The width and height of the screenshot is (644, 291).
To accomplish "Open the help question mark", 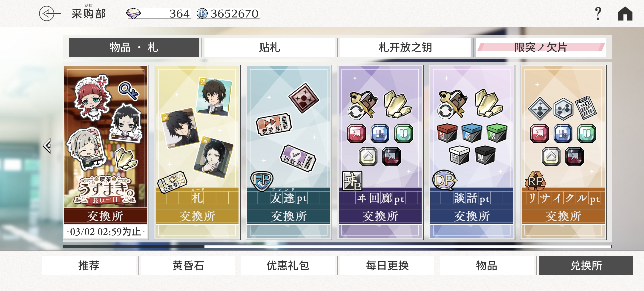I will point(598,14).
